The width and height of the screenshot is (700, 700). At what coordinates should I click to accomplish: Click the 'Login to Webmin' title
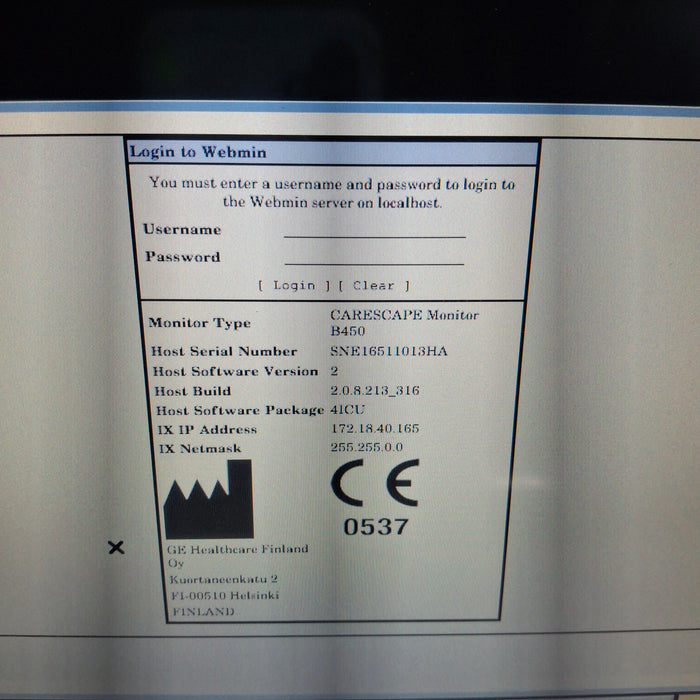pos(198,152)
